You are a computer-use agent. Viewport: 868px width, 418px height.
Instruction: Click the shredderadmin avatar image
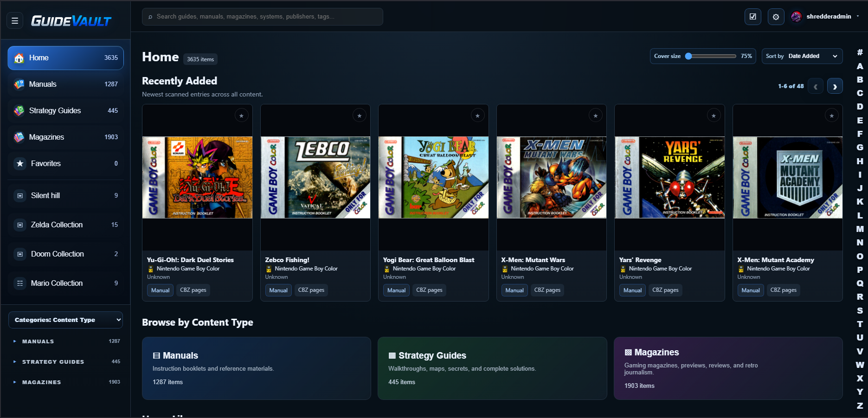click(x=797, y=17)
